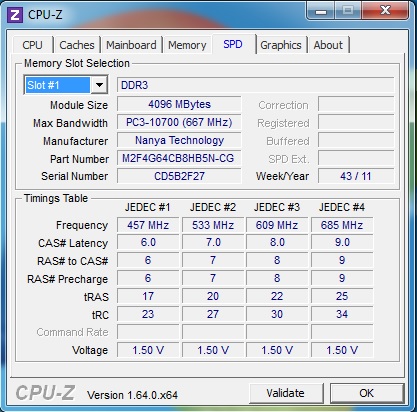This screenshot has height=412, width=417.
Task: Click the OK button
Action: coord(367,393)
